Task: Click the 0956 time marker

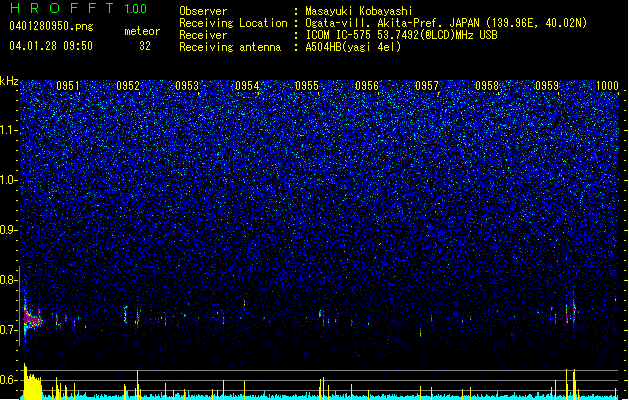Action: [x=367, y=86]
